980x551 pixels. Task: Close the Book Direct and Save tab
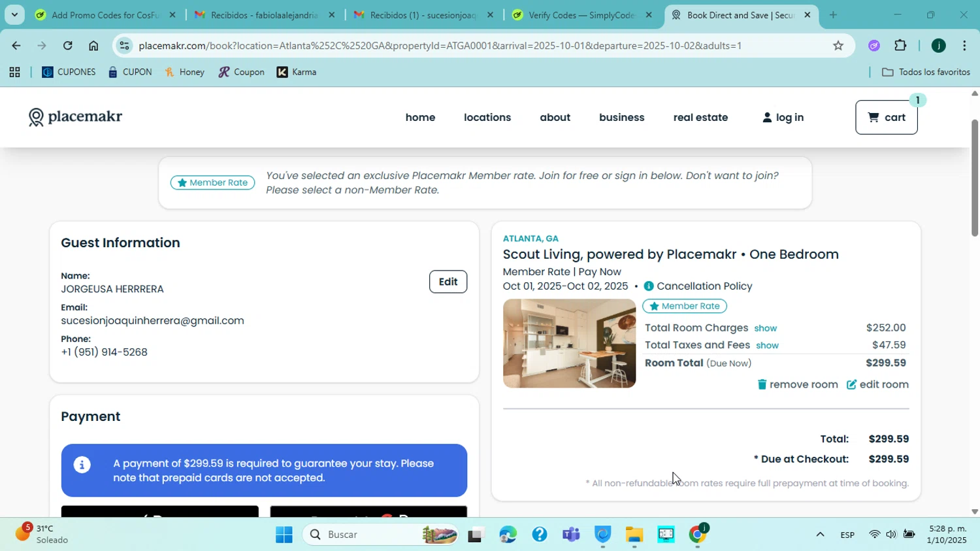point(807,14)
